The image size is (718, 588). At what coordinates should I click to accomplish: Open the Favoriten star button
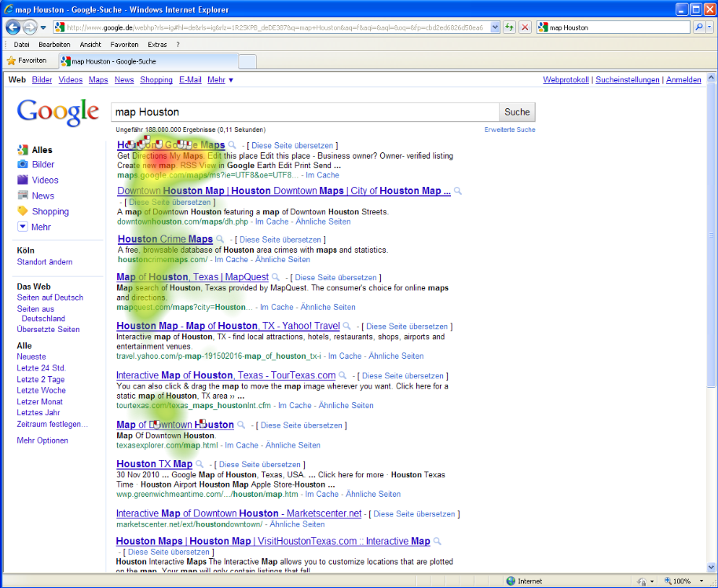tap(27, 60)
